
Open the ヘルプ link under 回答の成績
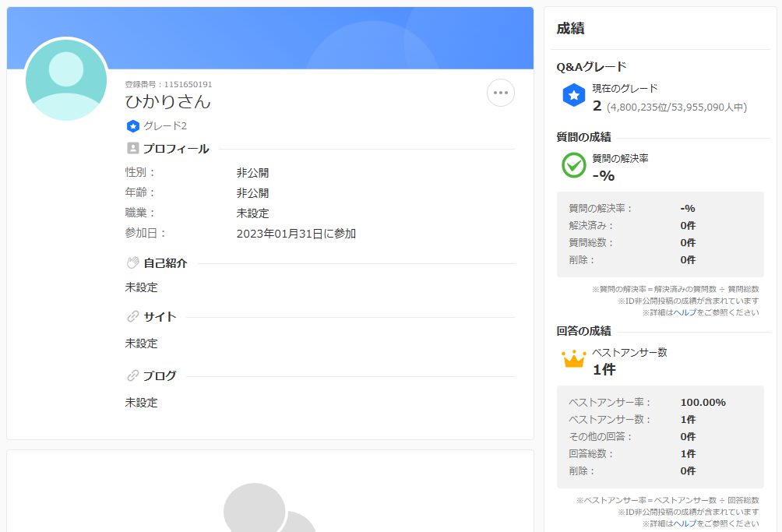point(685,523)
